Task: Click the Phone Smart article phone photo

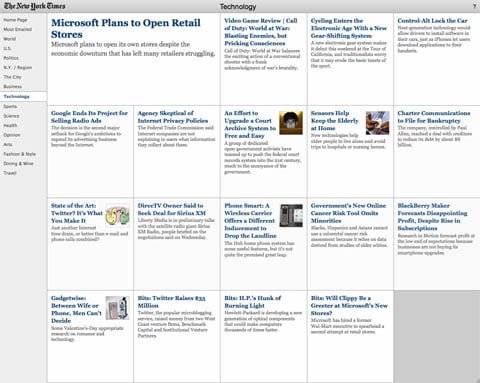Action: (x=291, y=215)
